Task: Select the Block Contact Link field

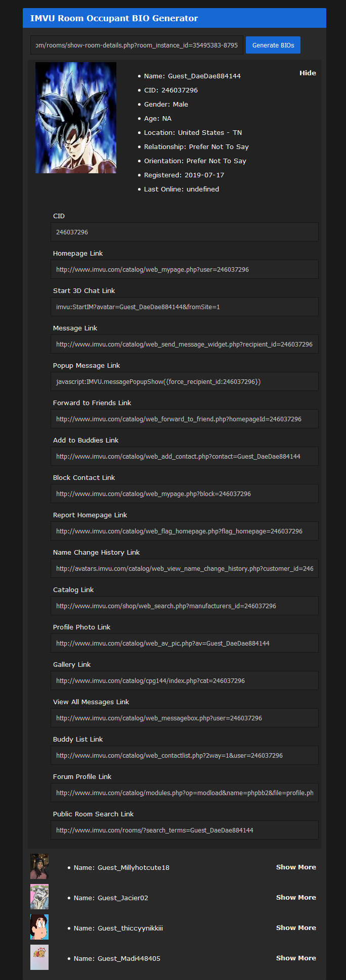Action: pyautogui.click(x=185, y=494)
